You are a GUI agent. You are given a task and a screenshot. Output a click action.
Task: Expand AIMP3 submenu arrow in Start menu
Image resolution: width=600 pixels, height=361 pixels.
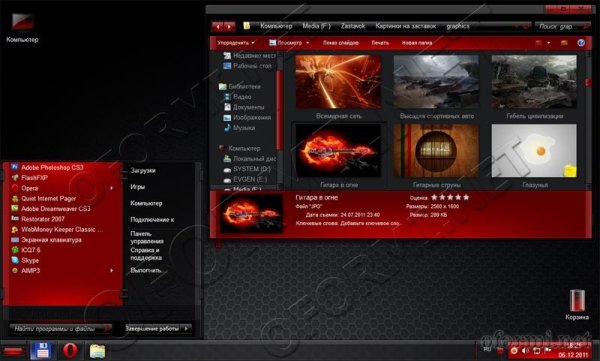[x=112, y=270]
